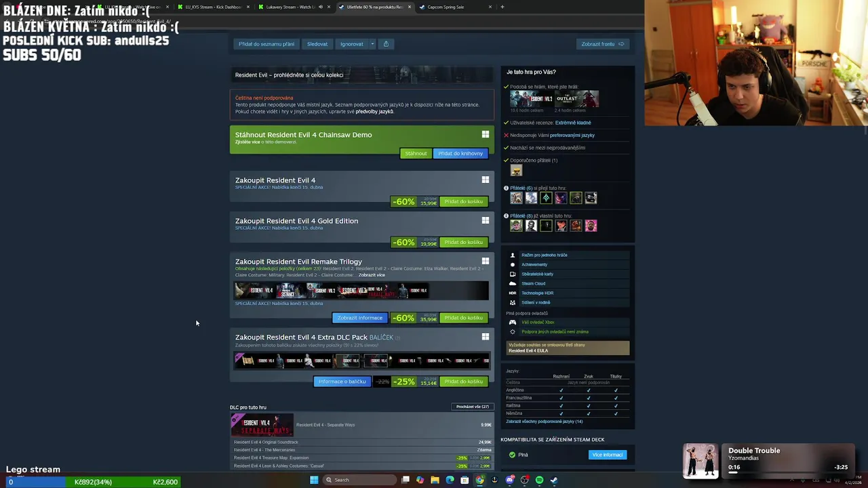The height and width of the screenshot is (488, 868).
Task: Click first avatar of friends wishing game
Action: tap(516, 198)
